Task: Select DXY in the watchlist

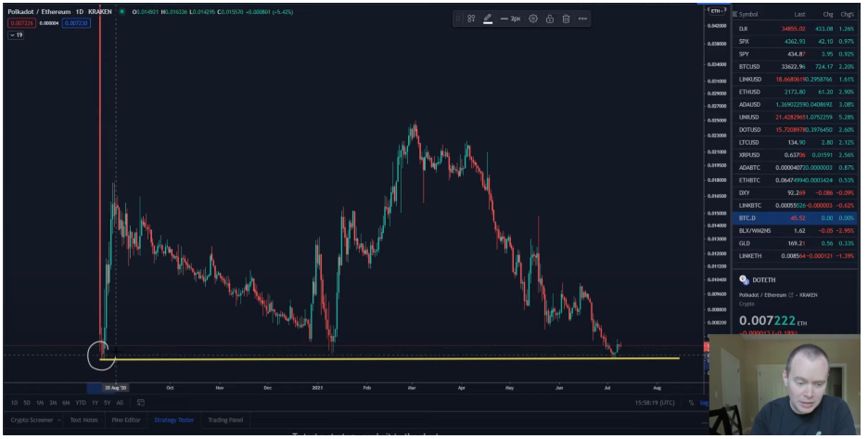Action: click(x=795, y=193)
